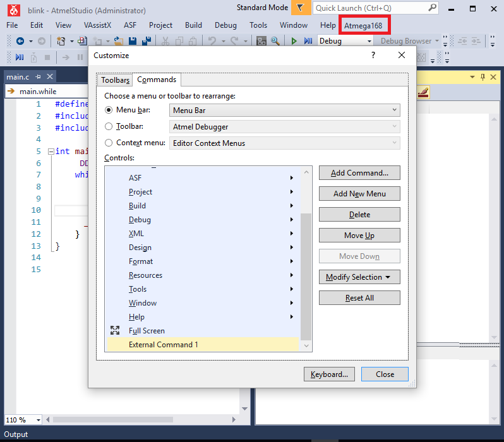Click the Save All icon
504x442 pixels.
(x=147, y=41)
